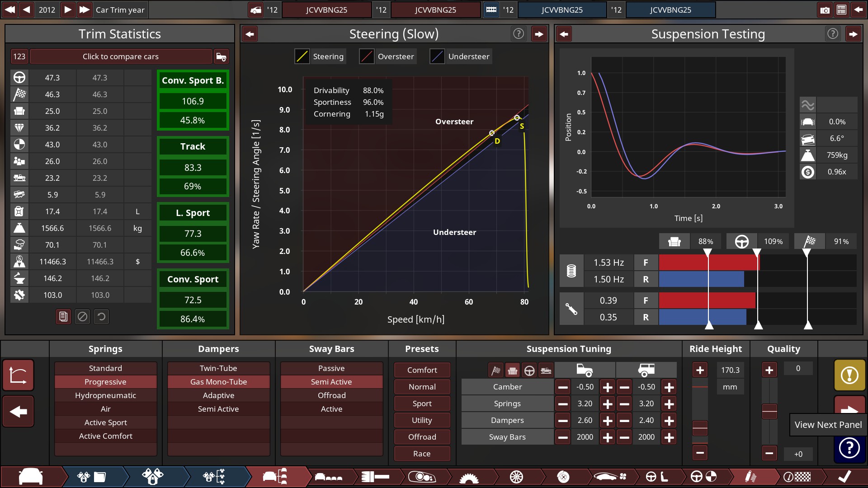Screen dimensions: 868x488
Task: Click the top-right back arrow
Action: coord(858,9)
